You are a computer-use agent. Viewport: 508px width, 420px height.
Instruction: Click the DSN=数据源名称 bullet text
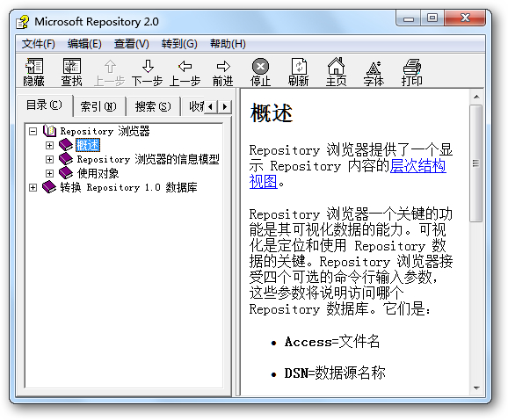pyautogui.click(x=335, y=373)
